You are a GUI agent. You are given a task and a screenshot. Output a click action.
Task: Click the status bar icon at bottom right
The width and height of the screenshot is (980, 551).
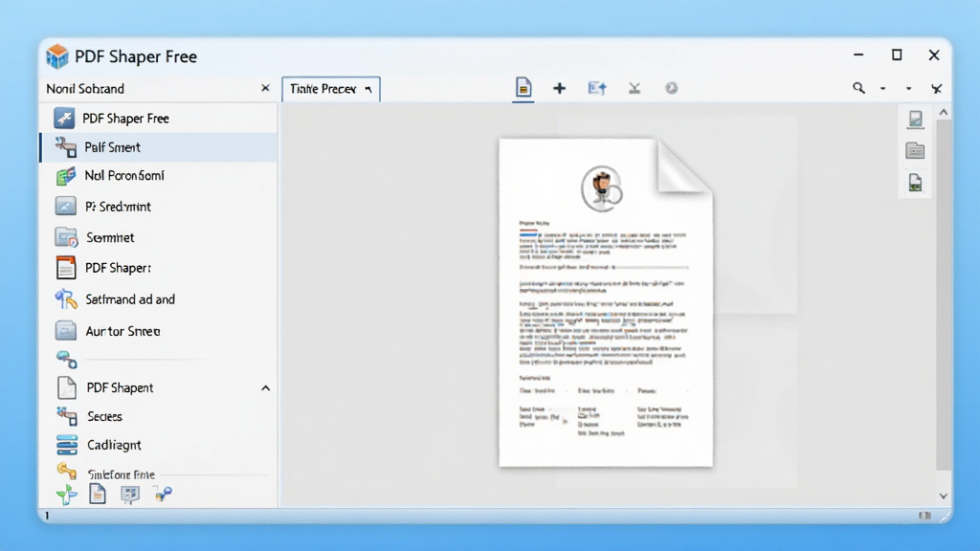(925, 516)
